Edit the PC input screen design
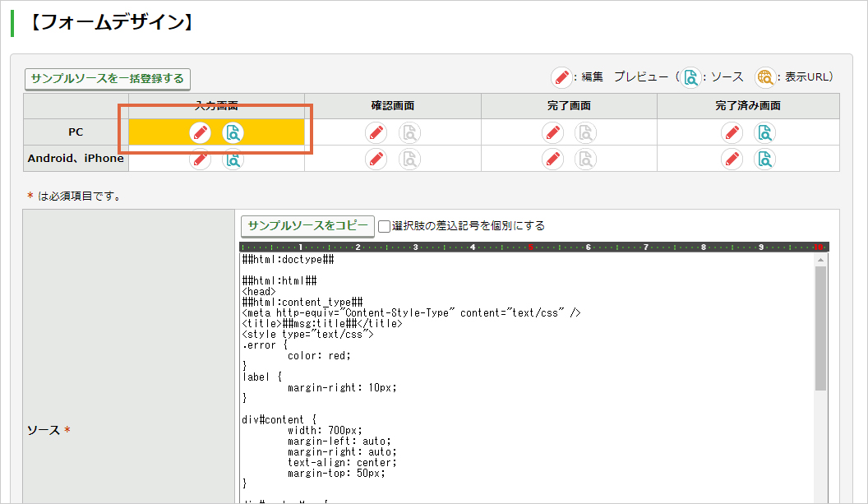The image size is (868, 504). (x=200, y=133)
